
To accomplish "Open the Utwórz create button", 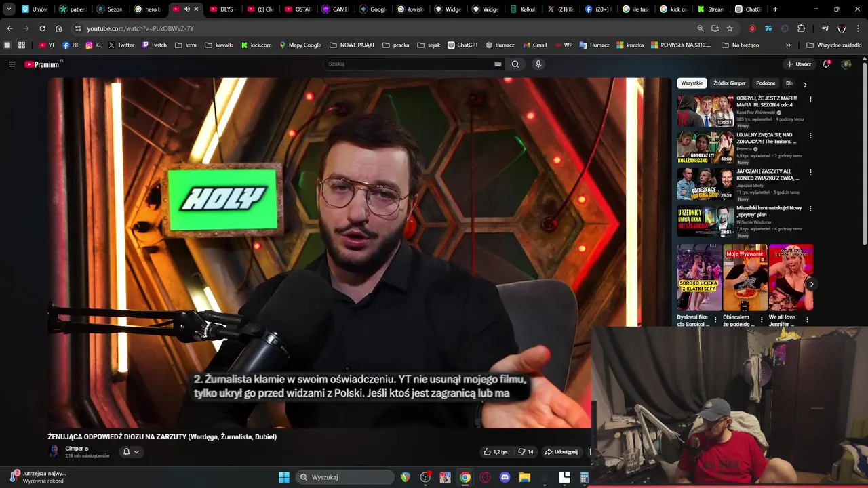I will (799, 64).
